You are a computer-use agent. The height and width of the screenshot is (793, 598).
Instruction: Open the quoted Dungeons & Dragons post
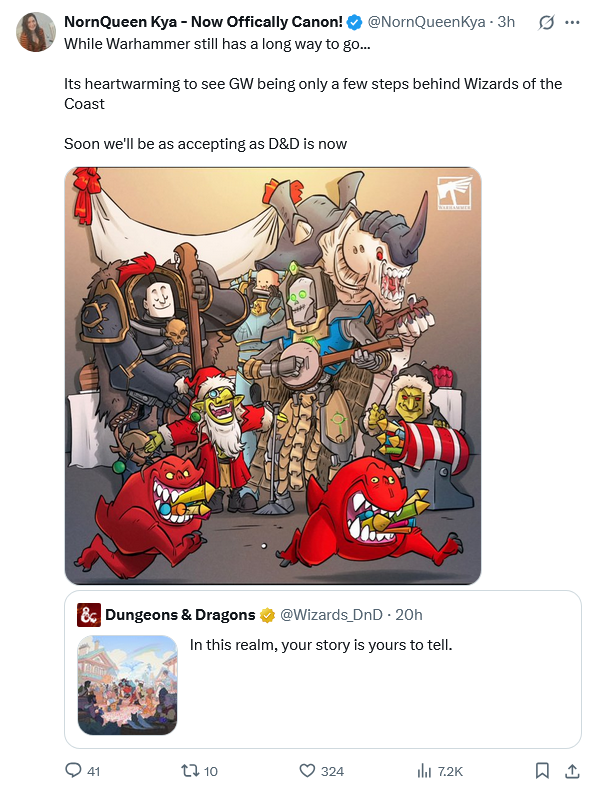[x=323, y=669]
